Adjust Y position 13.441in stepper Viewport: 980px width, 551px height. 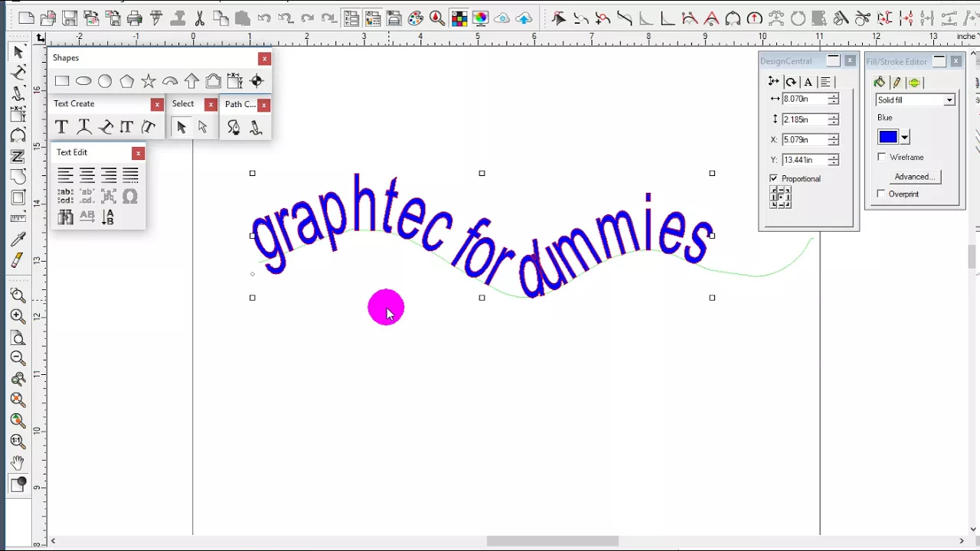tap(834, 160)
